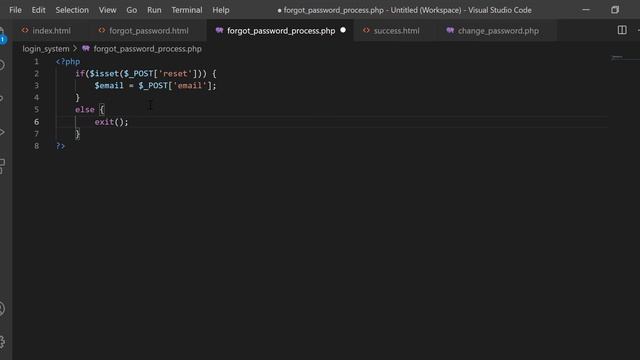Open the Go menu

click(131, 10)
